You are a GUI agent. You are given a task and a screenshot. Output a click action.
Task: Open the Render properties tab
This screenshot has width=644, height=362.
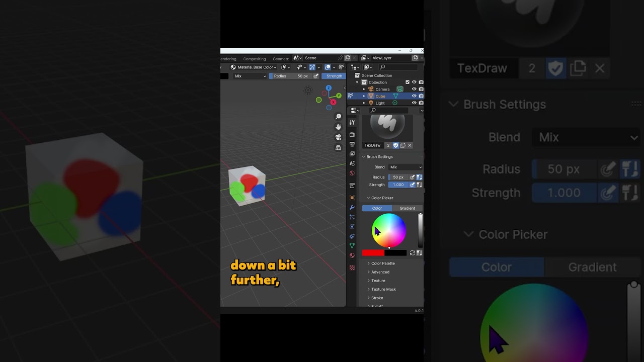point(352,134)
